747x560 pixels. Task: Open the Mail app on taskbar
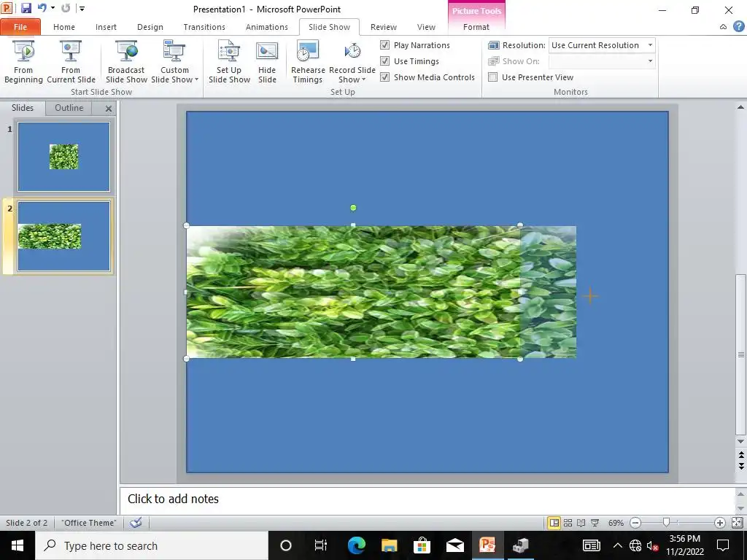pos(455,545)
